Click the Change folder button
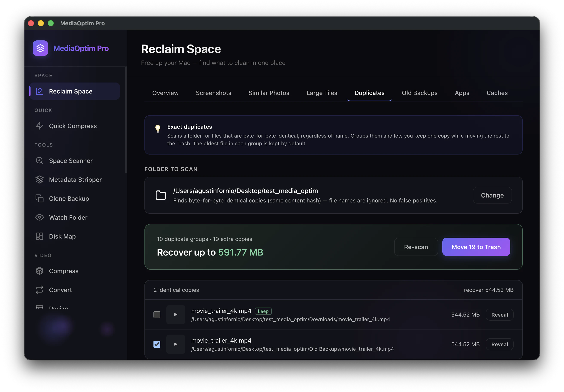This screenshot has height=392, width=564. tap(492, 195)
